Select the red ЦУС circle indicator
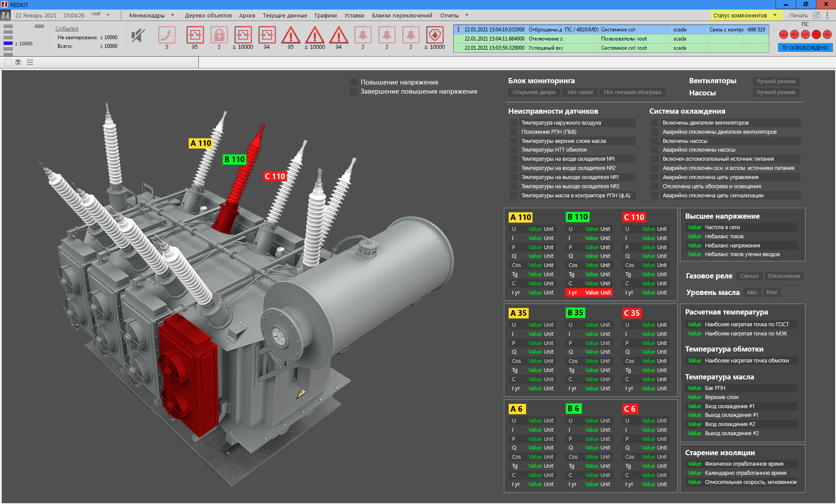Viewport: 836px width, 504px height. point(805,34)
